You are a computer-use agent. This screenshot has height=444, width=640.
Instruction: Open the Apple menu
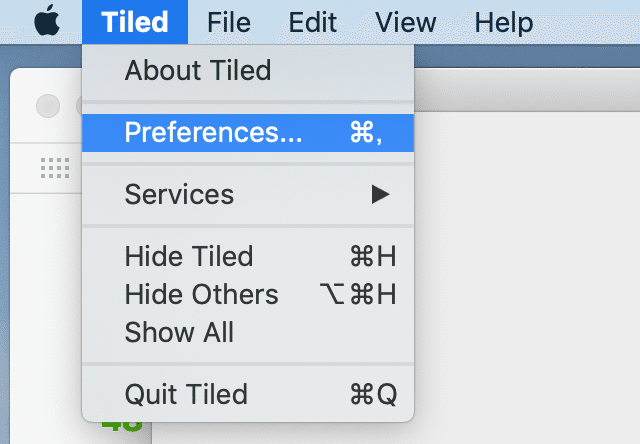tap(47, 22)
